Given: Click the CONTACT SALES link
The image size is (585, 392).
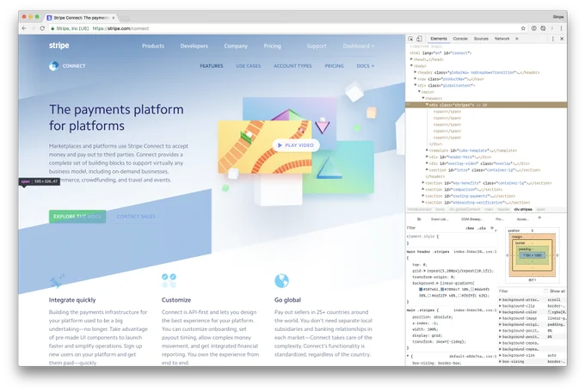Looking at the screenshot, I should (x=136, y=217).
